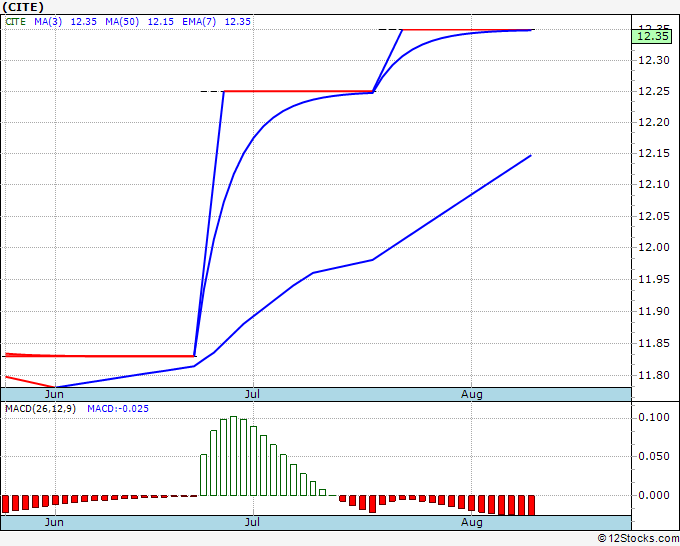Click the MACD:-0.025 value label
Screen dimensions: 680x546
coord(118,409)
